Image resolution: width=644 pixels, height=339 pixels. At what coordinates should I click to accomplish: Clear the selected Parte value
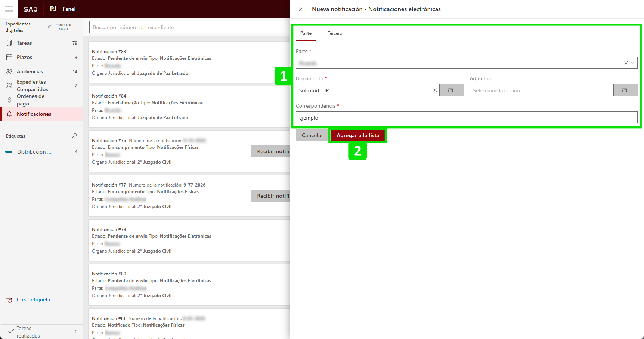pos(626,63)
